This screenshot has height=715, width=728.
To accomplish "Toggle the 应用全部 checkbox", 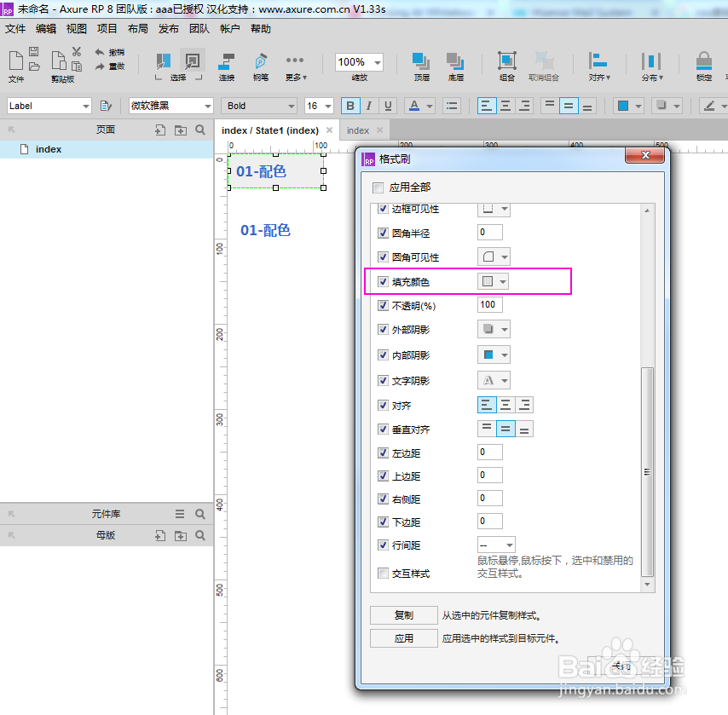I will tap(378, 187).
